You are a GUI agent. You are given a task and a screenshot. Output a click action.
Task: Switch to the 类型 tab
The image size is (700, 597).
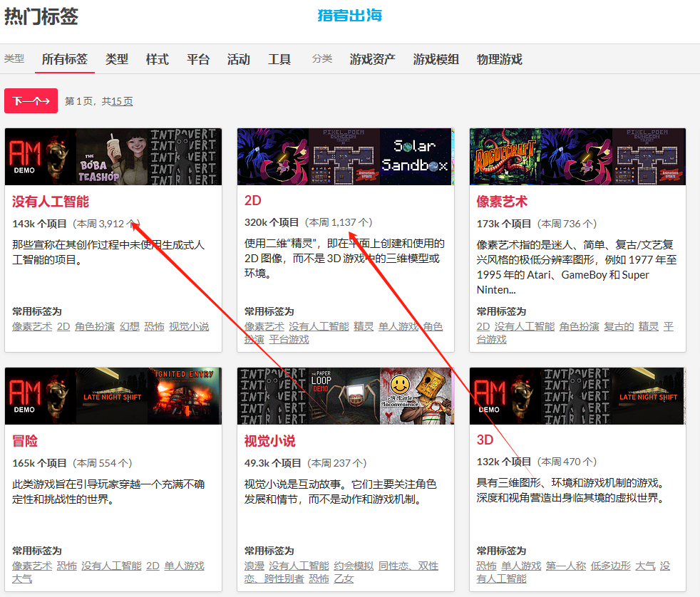(x=116, y=59)
